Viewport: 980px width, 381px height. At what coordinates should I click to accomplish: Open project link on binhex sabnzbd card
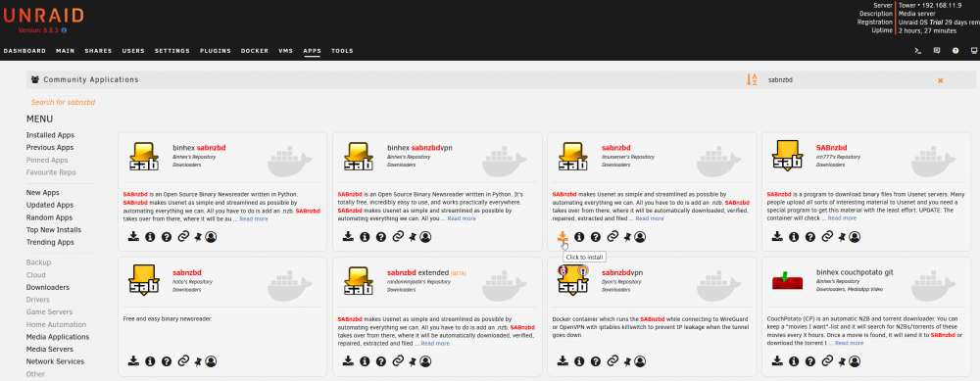[183, 237]
